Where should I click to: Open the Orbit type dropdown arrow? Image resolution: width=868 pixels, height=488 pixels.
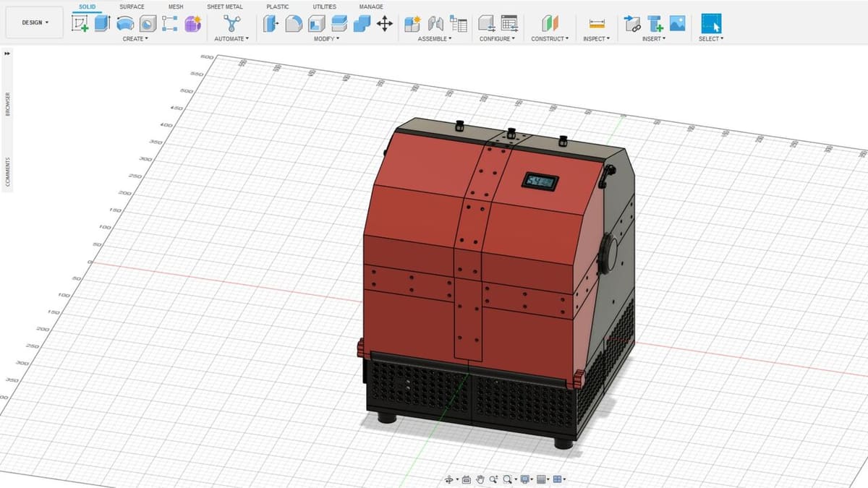[x=457, y=479]
